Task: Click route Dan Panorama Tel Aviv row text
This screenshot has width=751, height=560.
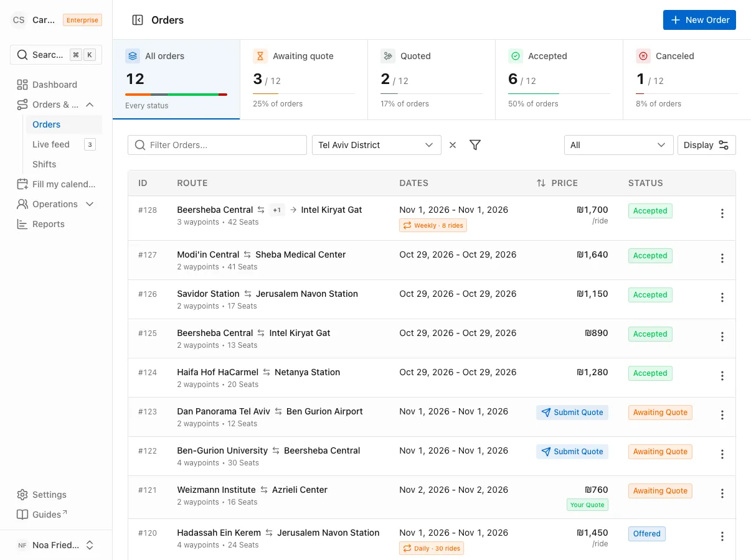Action: tap(270, 411)
